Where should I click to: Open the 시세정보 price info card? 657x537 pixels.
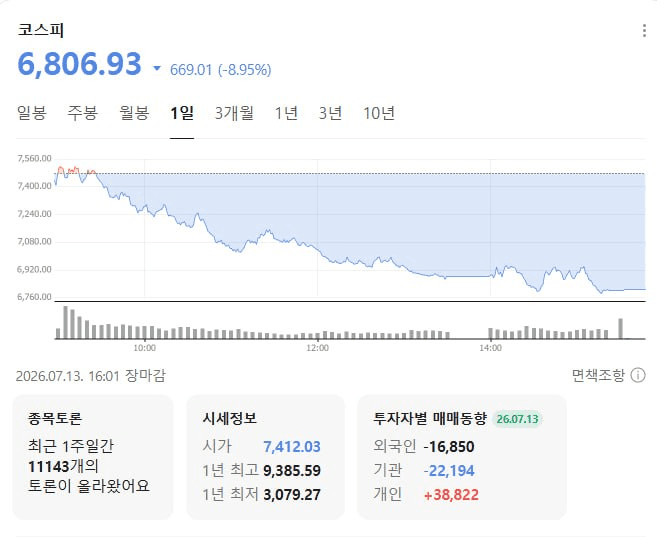coord(266,457)
